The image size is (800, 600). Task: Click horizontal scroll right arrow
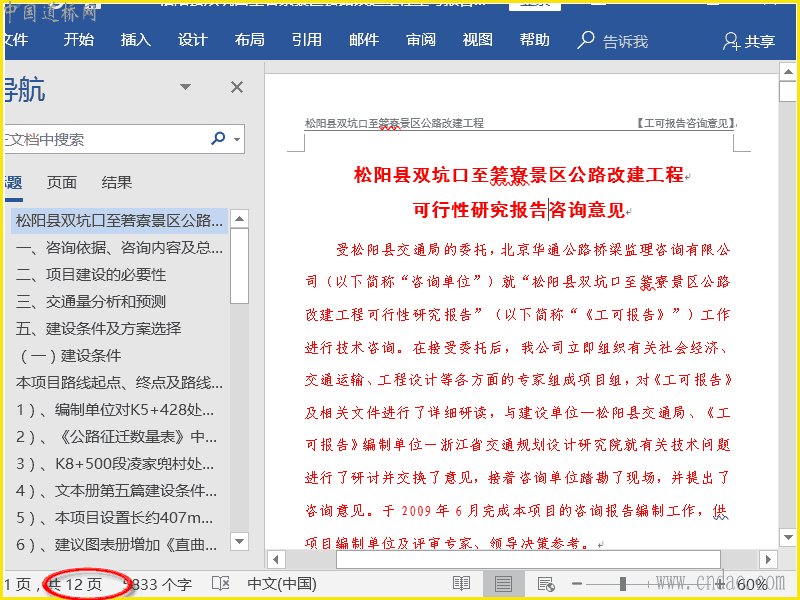coord(768,560)
